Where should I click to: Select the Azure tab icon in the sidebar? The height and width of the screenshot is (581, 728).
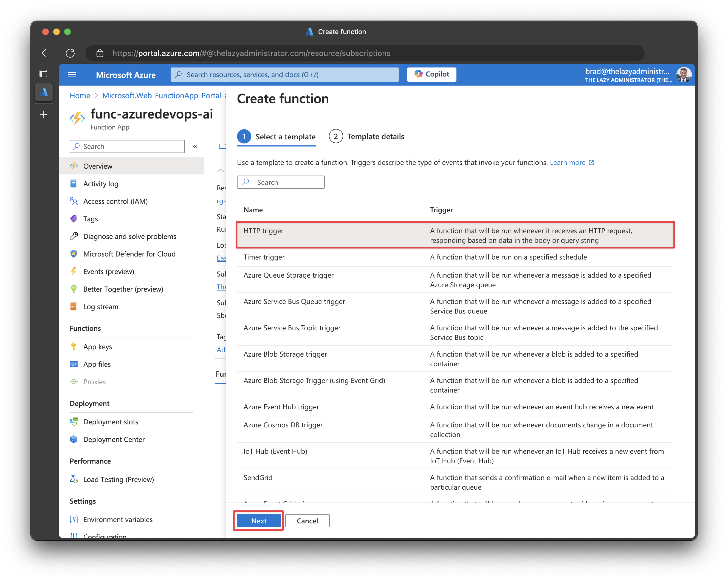[x=44, y=92]
